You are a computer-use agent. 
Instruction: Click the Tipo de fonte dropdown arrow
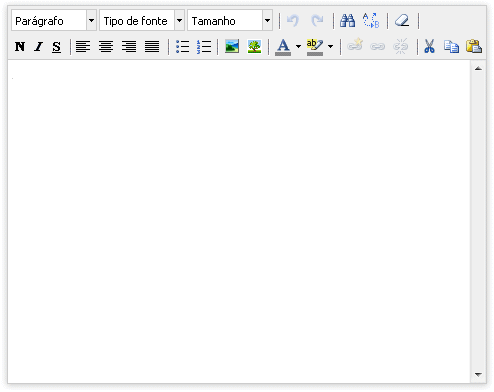click(179, 21)
